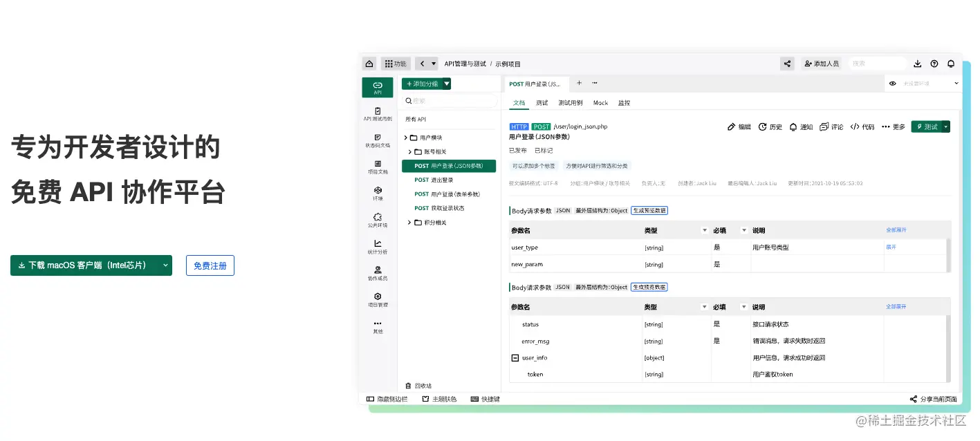Select 所有 API in the list
The width and height of the screenshot is (980, 441).
(x=416, y=120)
